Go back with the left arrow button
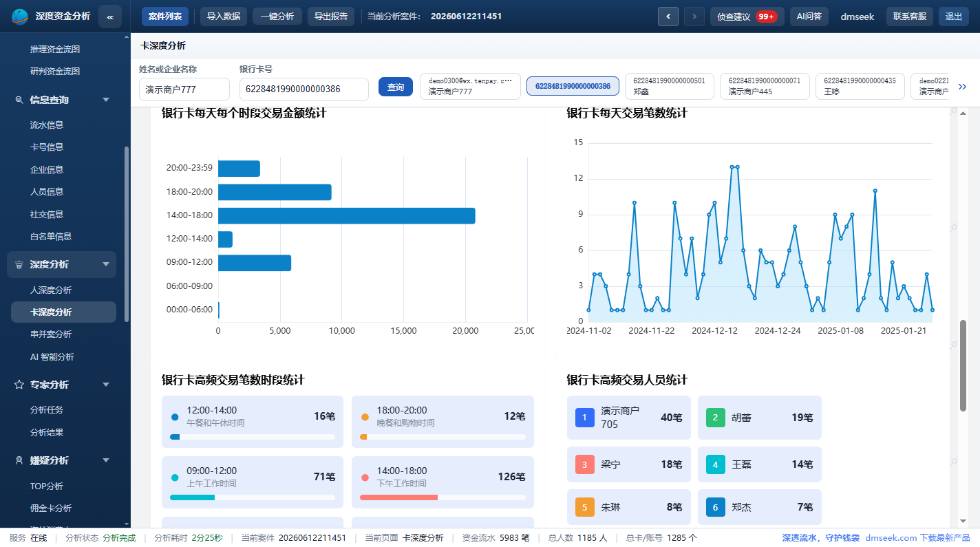980x547 pixels. click(x=668, y=17)
